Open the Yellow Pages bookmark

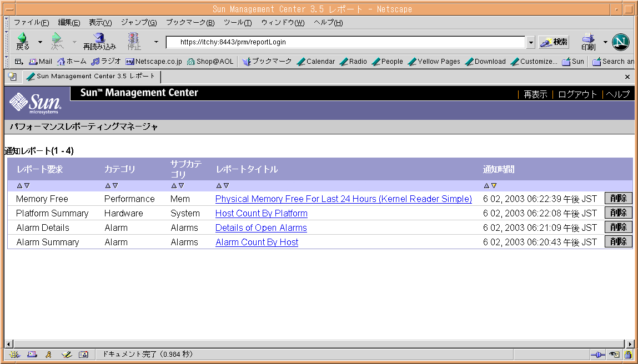point(434,62)
